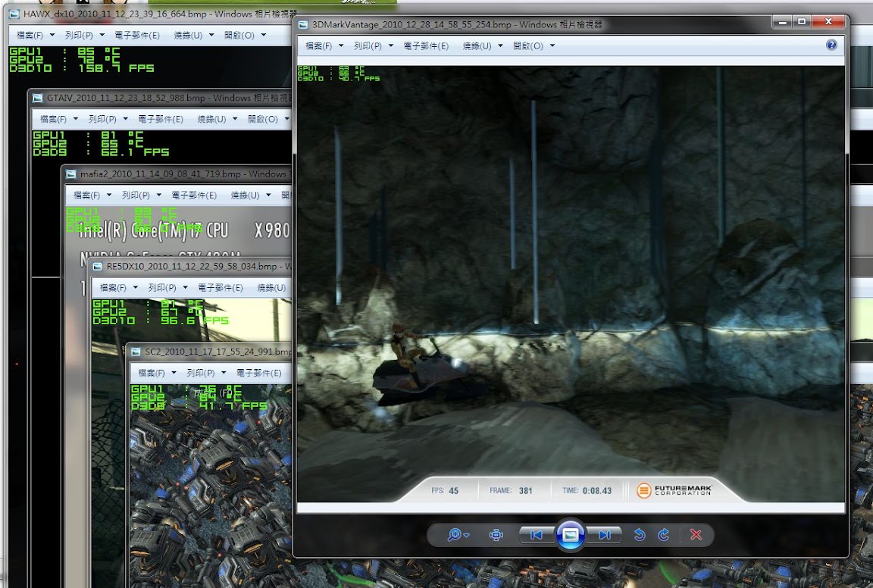Delete the photo with the red X icon

click(696, 534)
